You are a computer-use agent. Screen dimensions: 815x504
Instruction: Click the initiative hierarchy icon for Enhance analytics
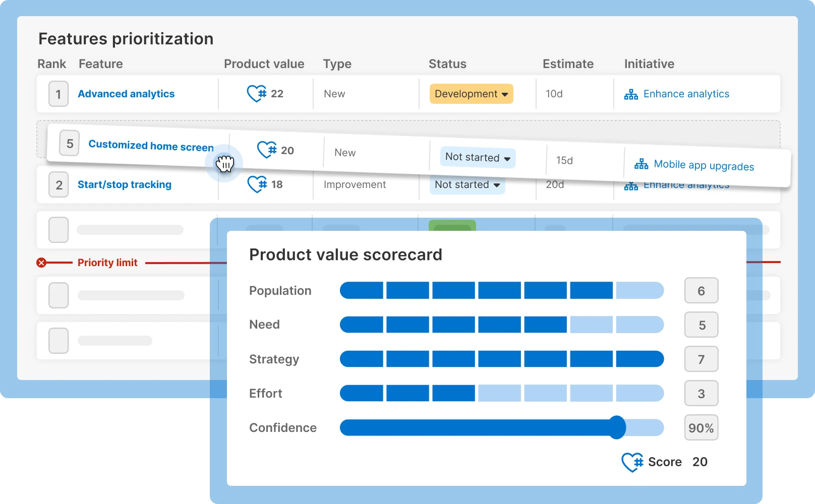(631, 94)
